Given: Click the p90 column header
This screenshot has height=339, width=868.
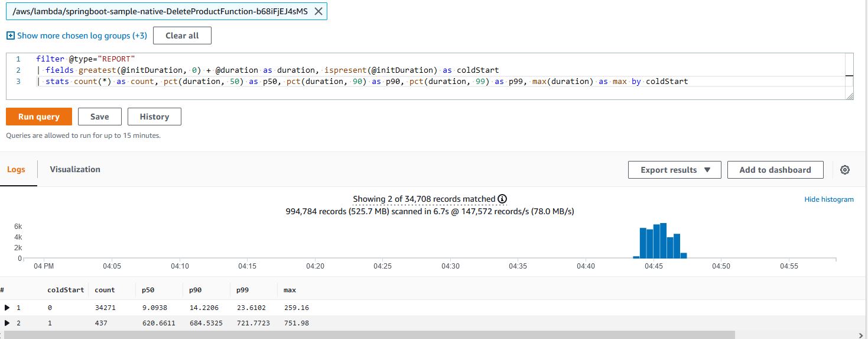Looking at the screenshot, I should [x=195, y=290].
